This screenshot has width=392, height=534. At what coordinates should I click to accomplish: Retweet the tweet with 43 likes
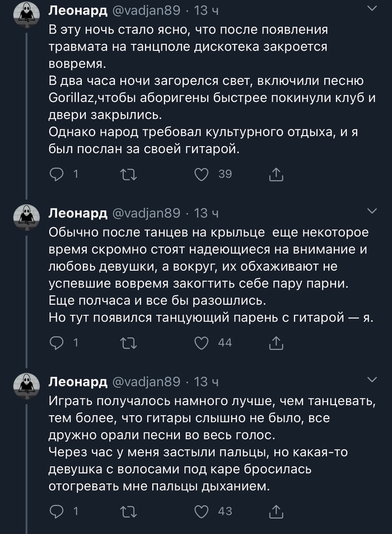[x=129, y=510]
